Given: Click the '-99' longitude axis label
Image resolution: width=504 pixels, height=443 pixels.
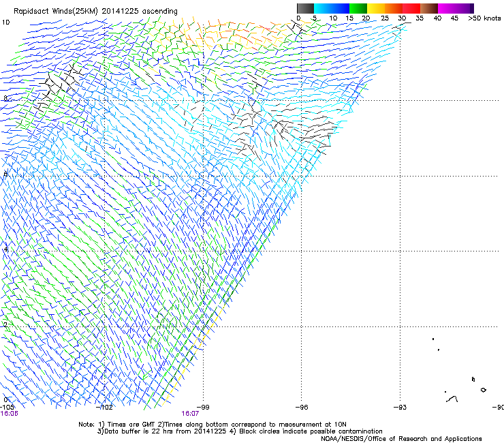Looking at the screenshot, I should click(x=204, y=407).
